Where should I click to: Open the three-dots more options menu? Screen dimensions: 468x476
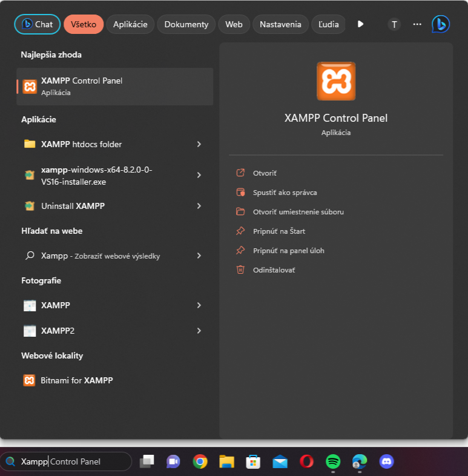coord(417,24)
